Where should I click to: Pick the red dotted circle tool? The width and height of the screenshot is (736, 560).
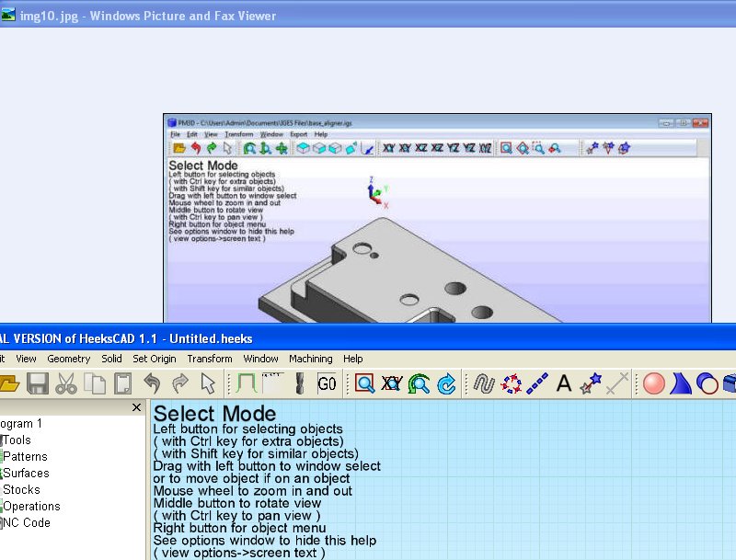click(512, 383)
